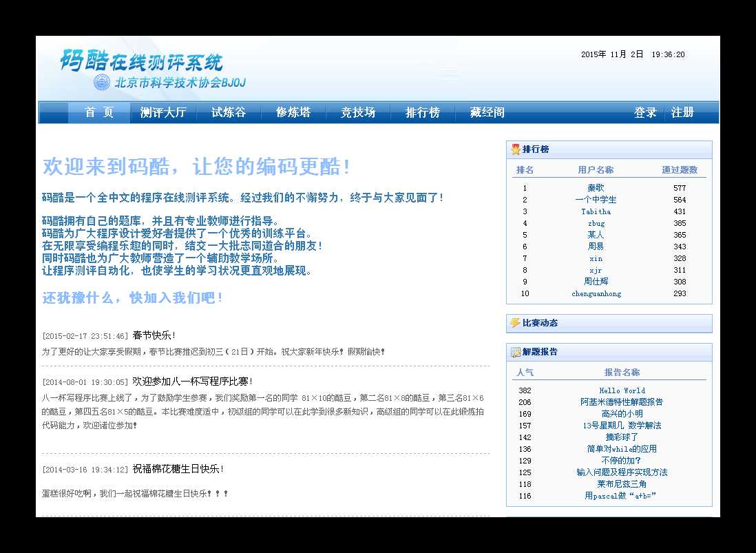Click 登录 to sign in
Screen dimensions: 756x553
[645, 112]
